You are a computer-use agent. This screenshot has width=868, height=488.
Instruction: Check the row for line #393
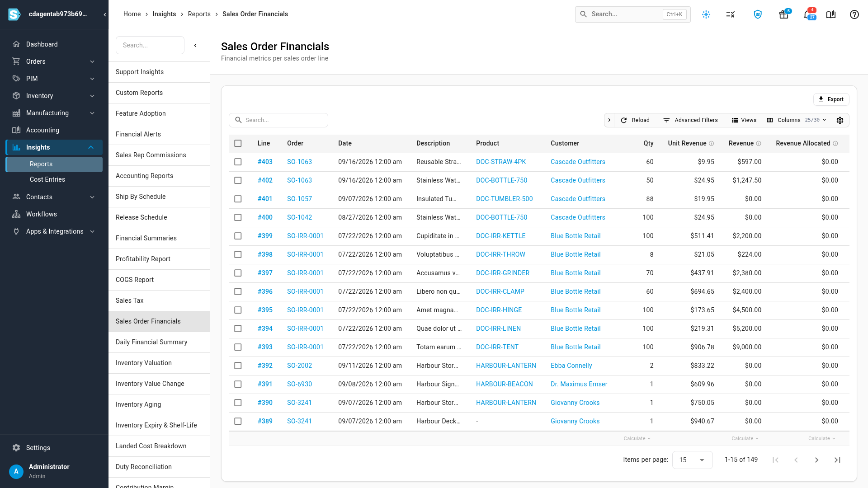click(238, 347)
